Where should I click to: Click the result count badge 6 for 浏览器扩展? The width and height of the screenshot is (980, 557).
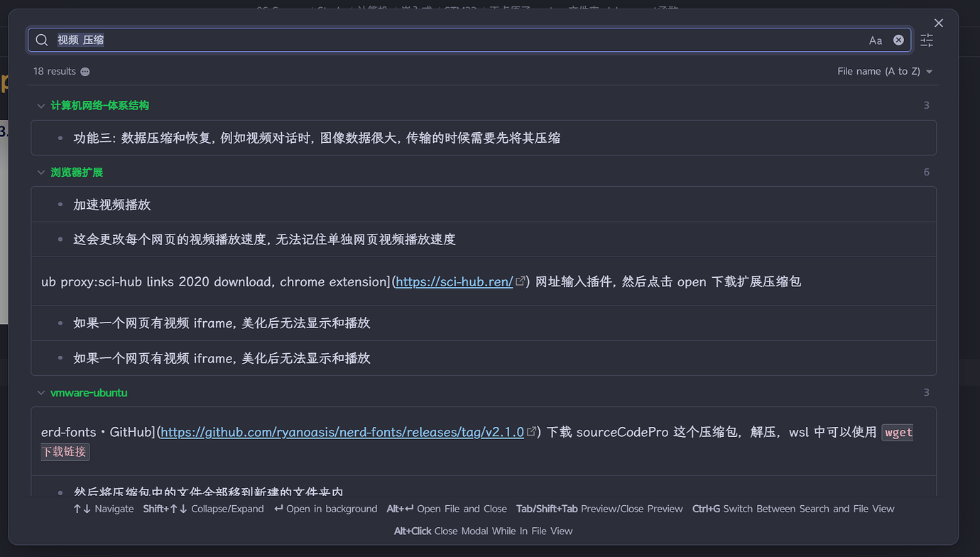pyautogui.click(x=926, y=172)
